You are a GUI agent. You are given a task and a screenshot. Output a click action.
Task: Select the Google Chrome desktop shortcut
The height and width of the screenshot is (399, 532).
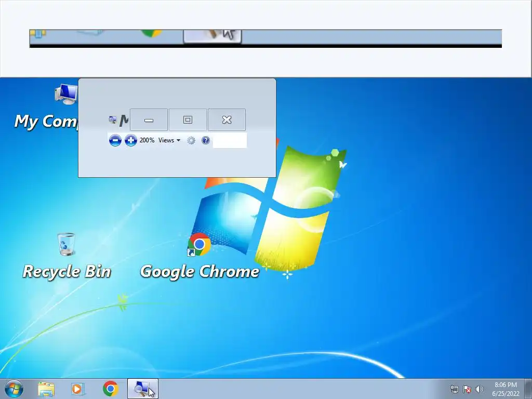tap(199, 244)
